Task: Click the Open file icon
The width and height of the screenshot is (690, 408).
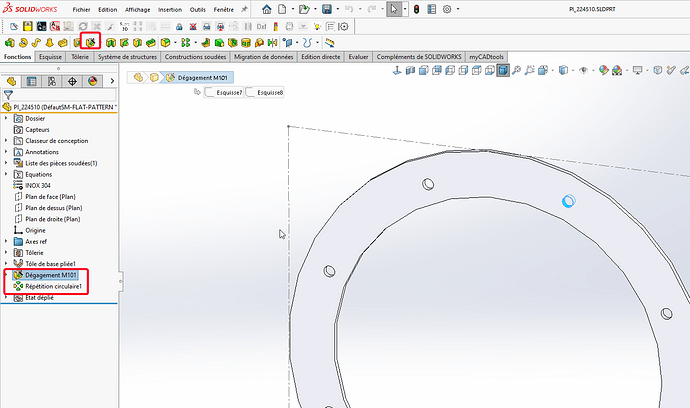Action: pyautogui.click(x=304, y=9)
